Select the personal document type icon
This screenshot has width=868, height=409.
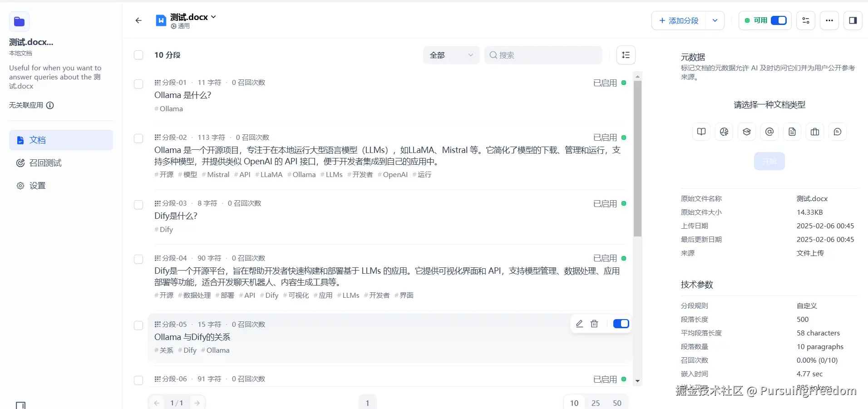[x=792, y=132]
